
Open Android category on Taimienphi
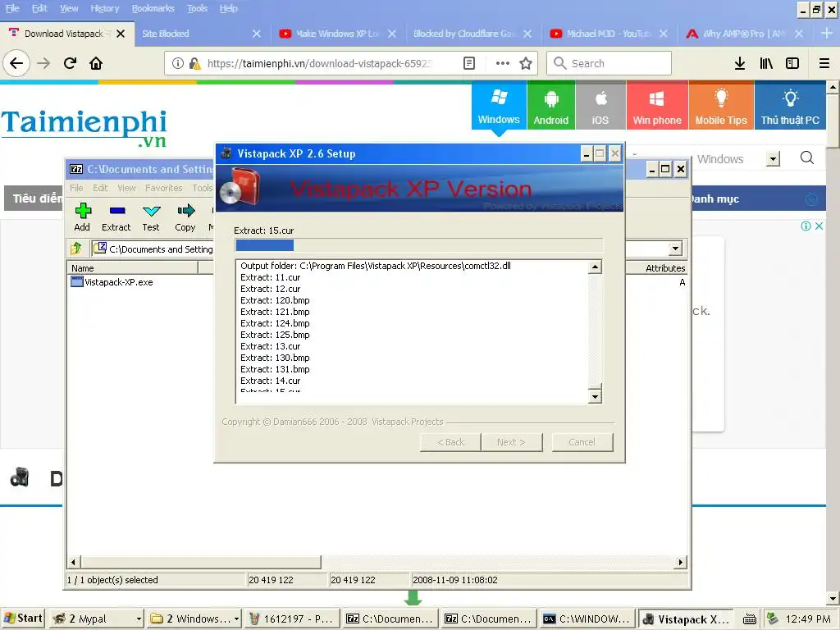(x=550, y=106)
